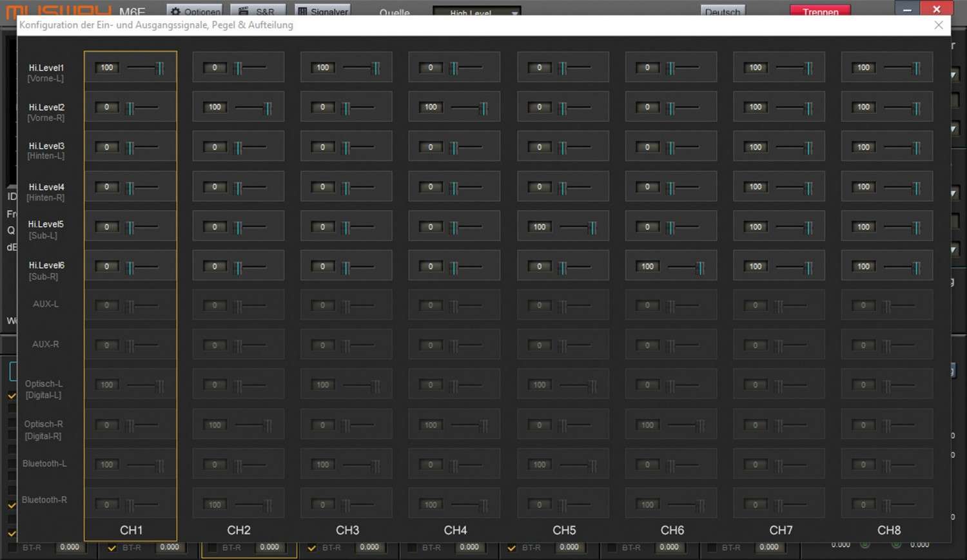Click the red Trennen button
967x560 pixels.
pos(821,11)
